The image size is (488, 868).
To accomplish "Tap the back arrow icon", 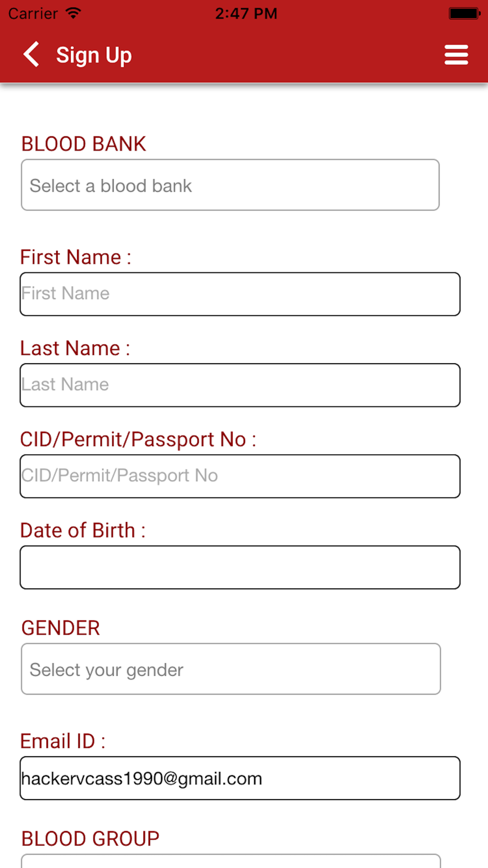I will (x=31, y=54).
